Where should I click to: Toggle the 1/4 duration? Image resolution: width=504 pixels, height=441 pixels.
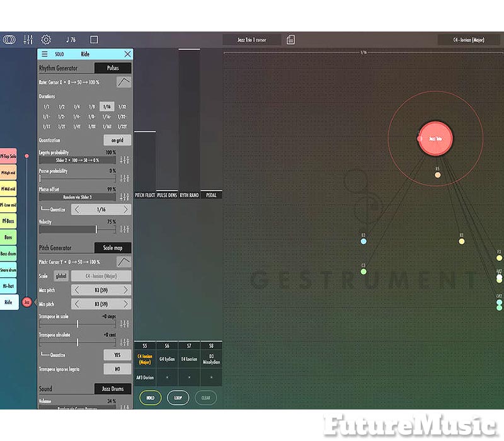76,106
